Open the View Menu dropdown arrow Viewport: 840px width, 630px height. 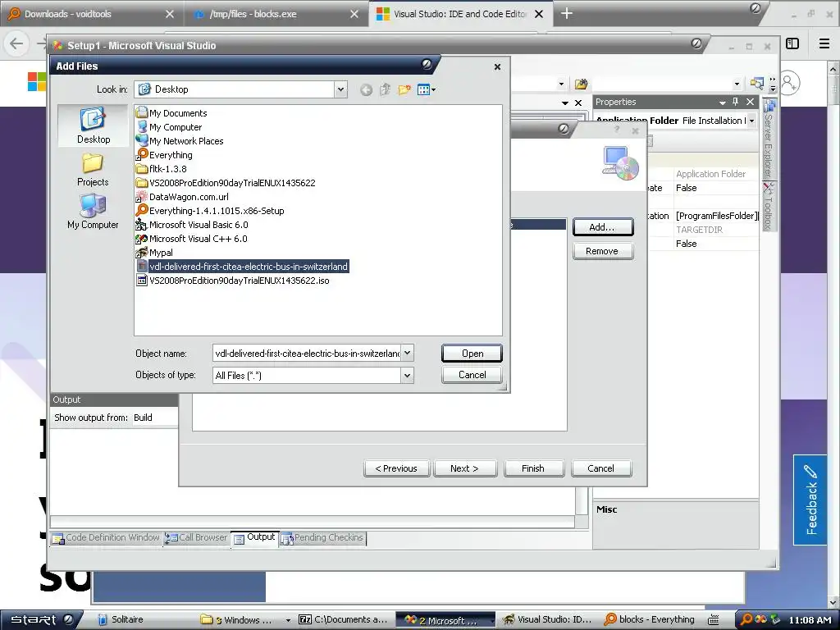coord(433,89)
